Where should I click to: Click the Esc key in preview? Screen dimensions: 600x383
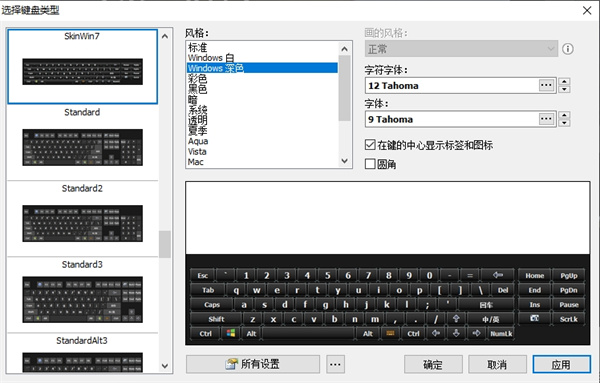pos(202,275)
